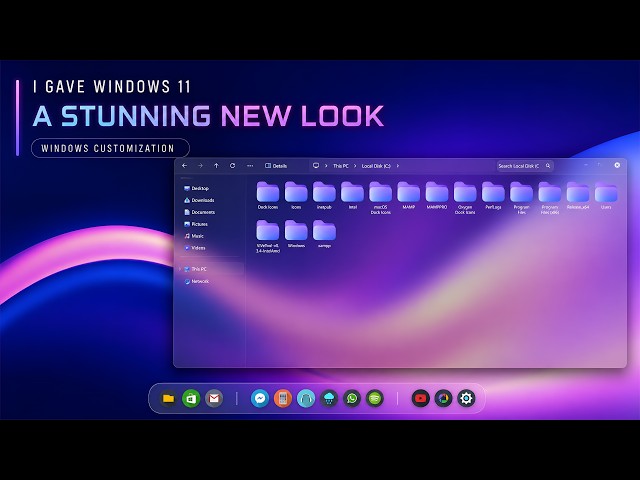The image size is (640, 480).
Task: Open the pie chart app in dock
Action: [443, 398]
